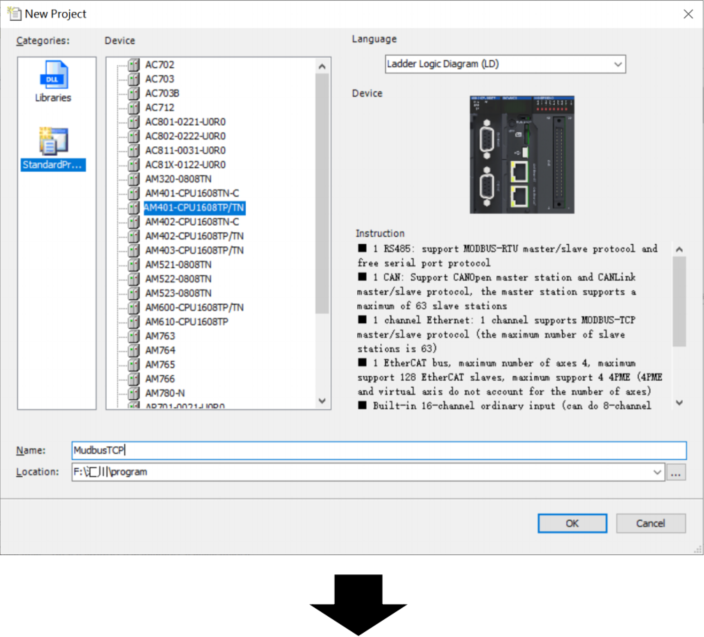
Task: Click the New Project title bar icon
Action: tap(13, 14)
